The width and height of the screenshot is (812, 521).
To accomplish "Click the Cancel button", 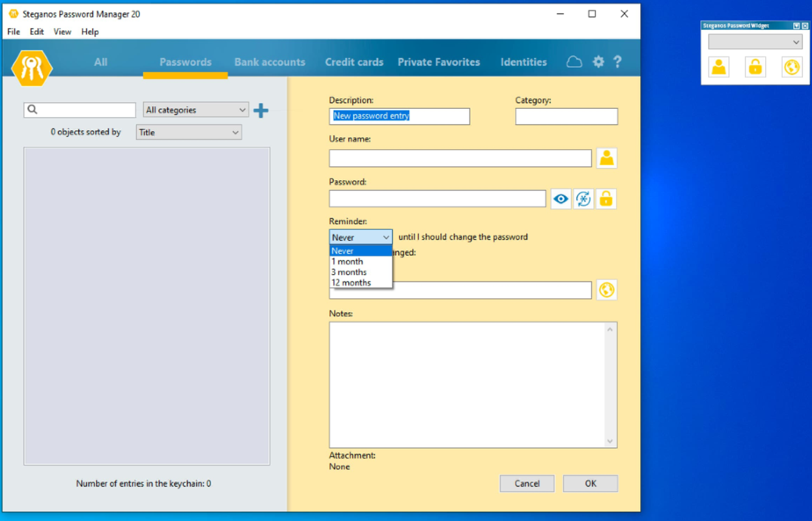I will pyautogui.click(x=527, y=483).
